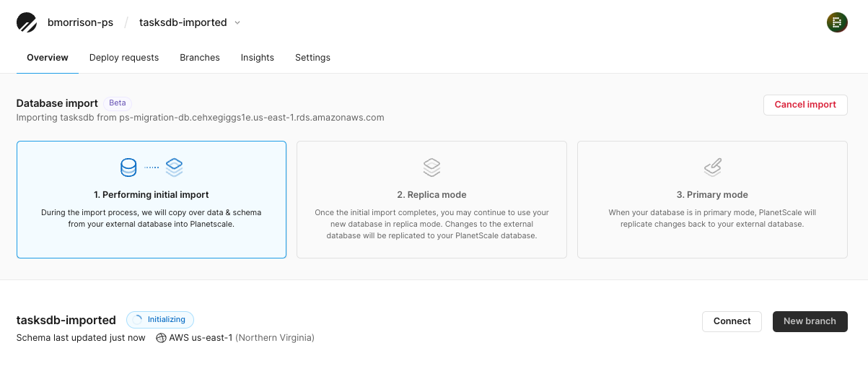Click the New branch button

point(810,321)
